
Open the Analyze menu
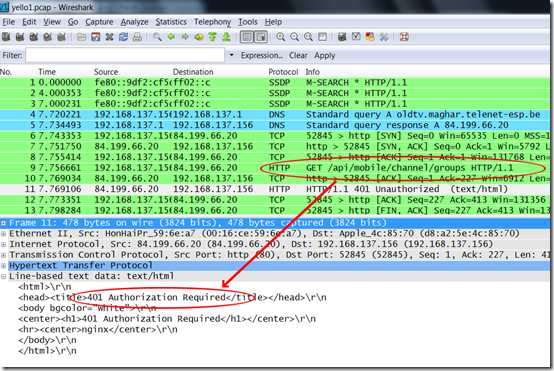(134, 22)
